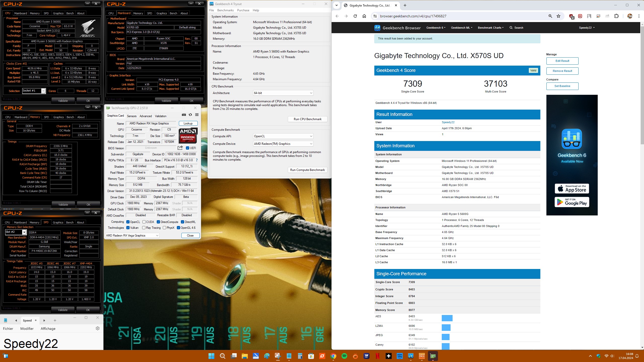Open Netflix from the taskbar
644x362 pixels.
tap(378, 356)
